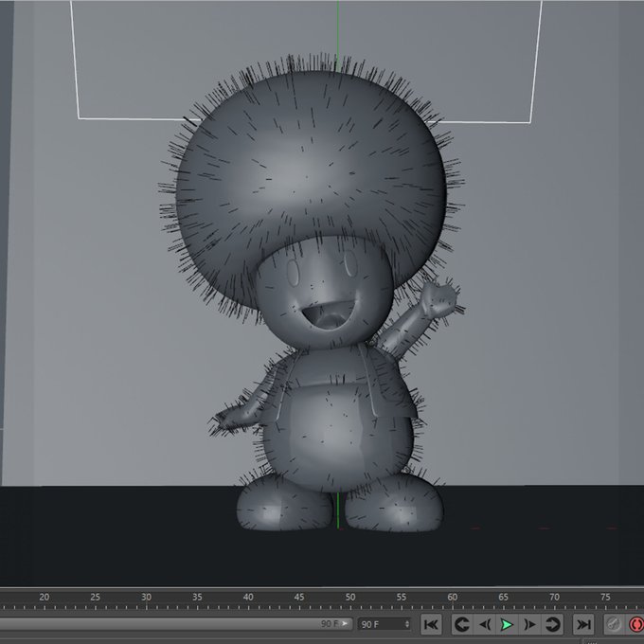Select the character's left foot mesh
Viewport: 644px width, 644px height.
394,504
